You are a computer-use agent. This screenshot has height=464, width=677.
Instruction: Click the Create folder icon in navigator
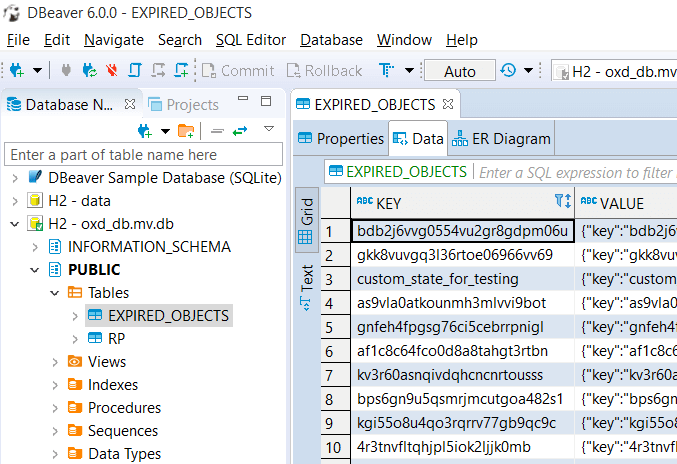pyautogui.click(x=186, y=130)
